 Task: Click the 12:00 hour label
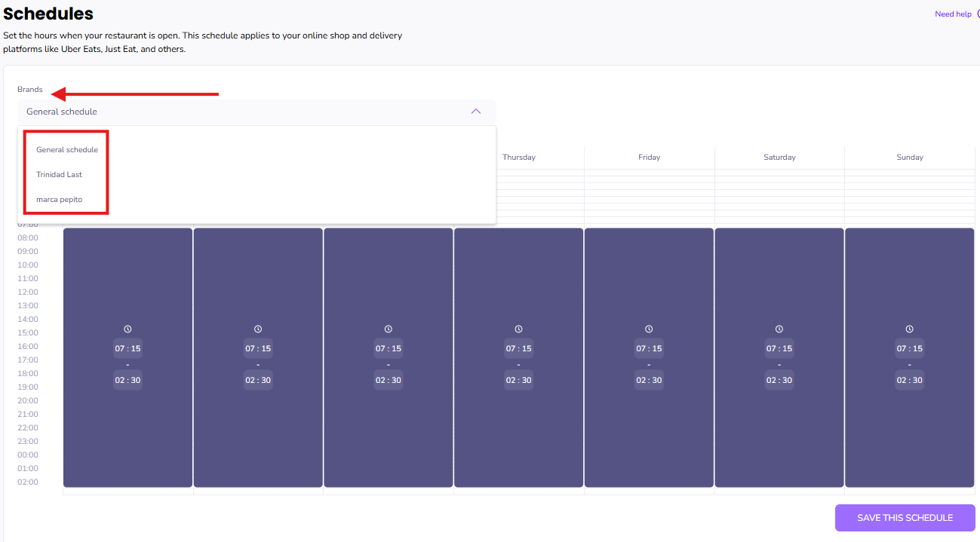[28, 292]
